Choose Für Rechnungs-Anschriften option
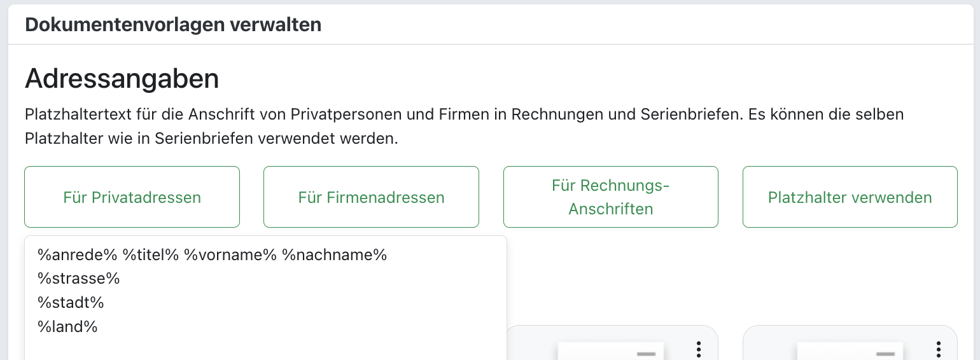This screenshot has height=360, width=980. coord(610,197)
